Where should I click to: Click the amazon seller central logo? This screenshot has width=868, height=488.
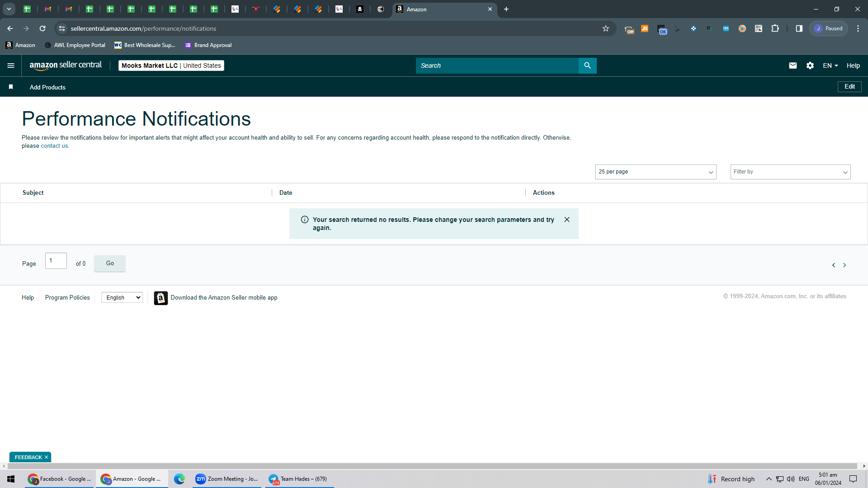coord(66,66)
